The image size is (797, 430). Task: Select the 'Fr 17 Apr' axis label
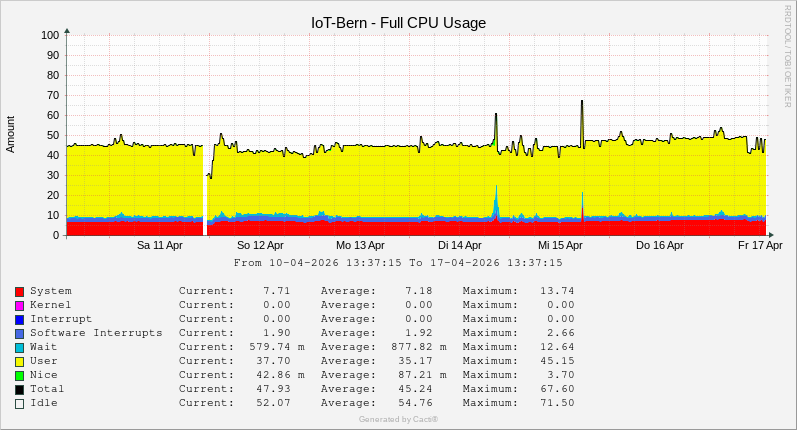(760, 245)
